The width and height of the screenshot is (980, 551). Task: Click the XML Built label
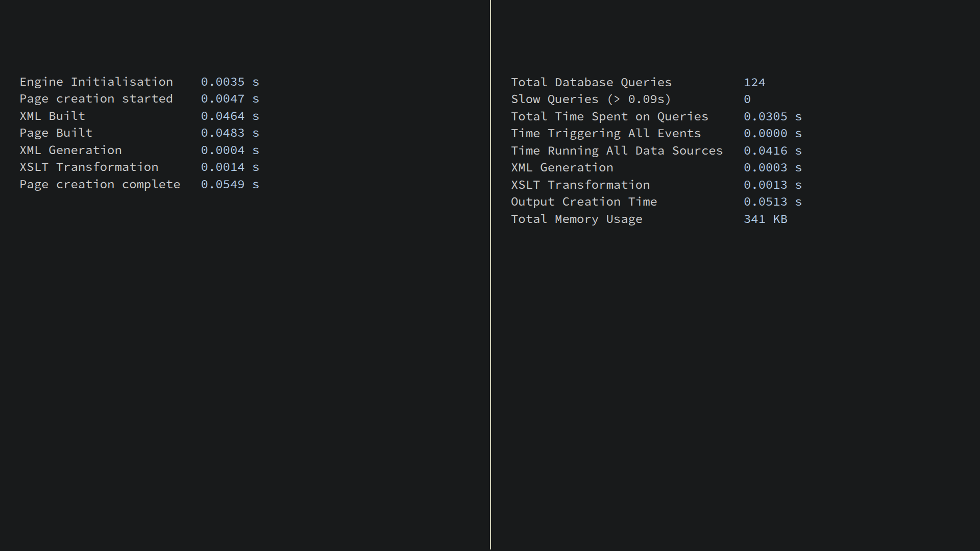pos(52,116)
